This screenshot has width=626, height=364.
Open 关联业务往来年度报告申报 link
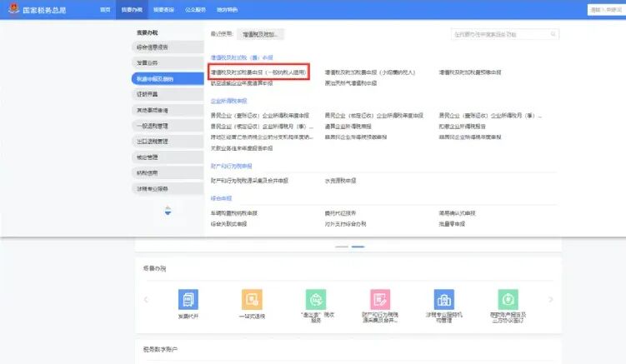pos(242,148)
